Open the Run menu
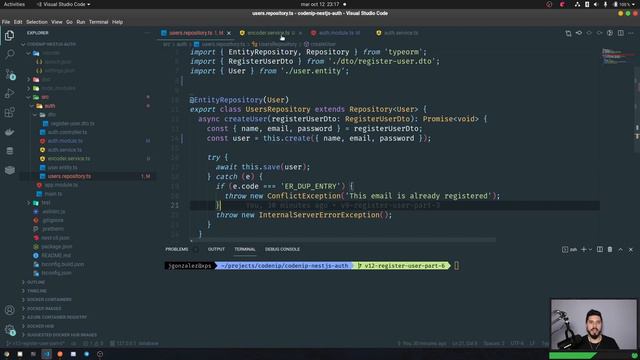This screenshot has height=360, width=640. (x=81, y=22)
